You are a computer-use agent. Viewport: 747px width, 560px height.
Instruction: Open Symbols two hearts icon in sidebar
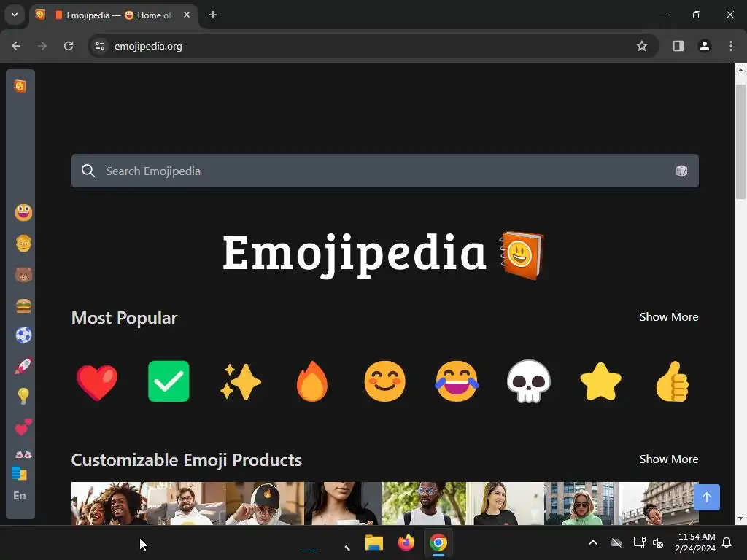(23, 427)
